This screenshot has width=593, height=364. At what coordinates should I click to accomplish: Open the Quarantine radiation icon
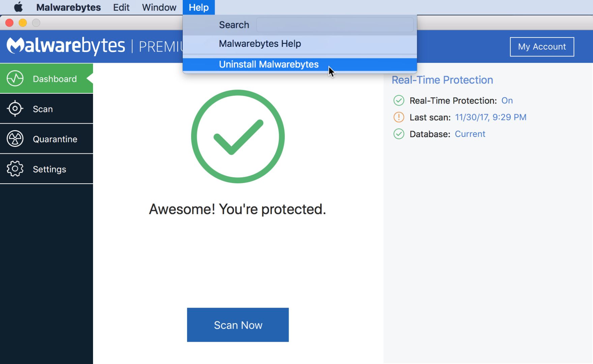pyautogui.click(x=15, y=139)
